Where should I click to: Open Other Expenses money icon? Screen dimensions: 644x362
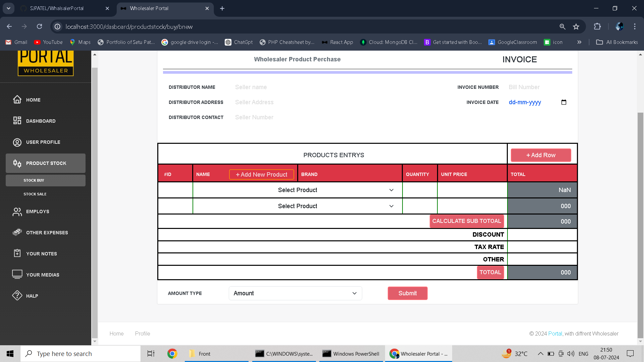point(17,232)
